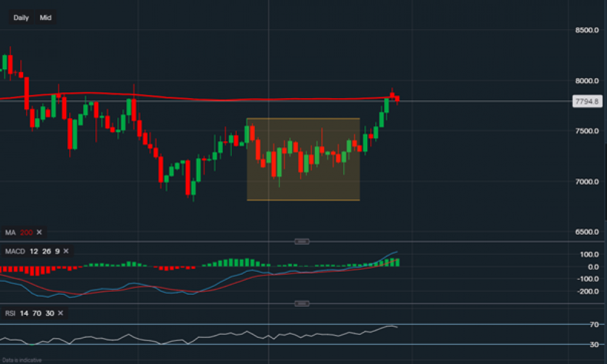Click the MACD slow length value 26
Viewport: 607px width, 364px height.
[x=46, y=251]
